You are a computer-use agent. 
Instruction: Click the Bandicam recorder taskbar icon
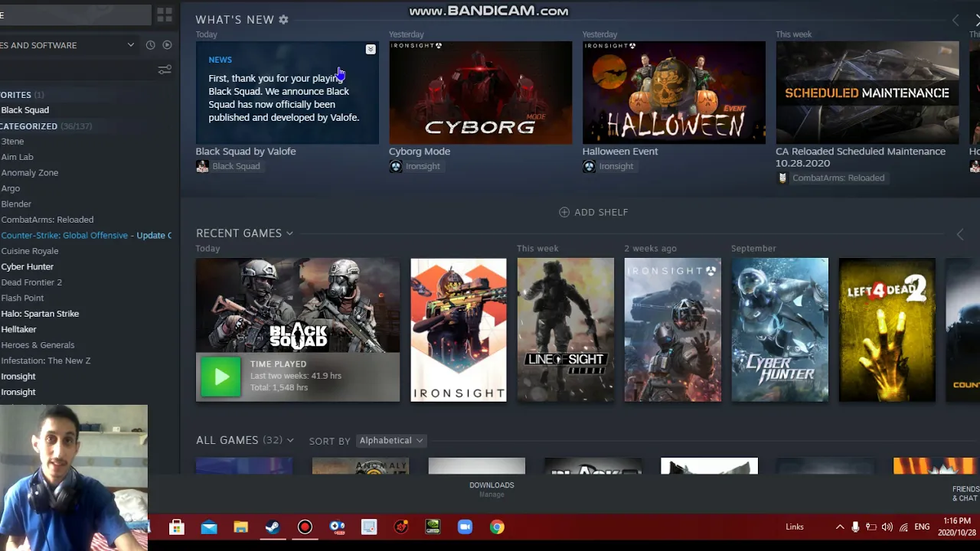pyautogui.click(x=305, y=527)
